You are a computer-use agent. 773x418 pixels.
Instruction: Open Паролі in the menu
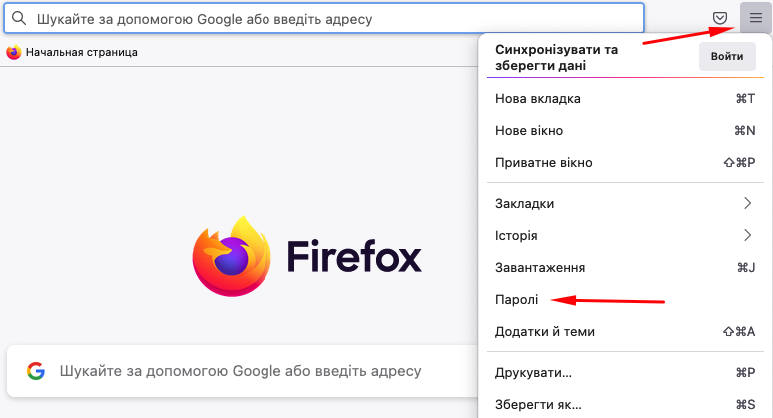(x=517, y=299)
